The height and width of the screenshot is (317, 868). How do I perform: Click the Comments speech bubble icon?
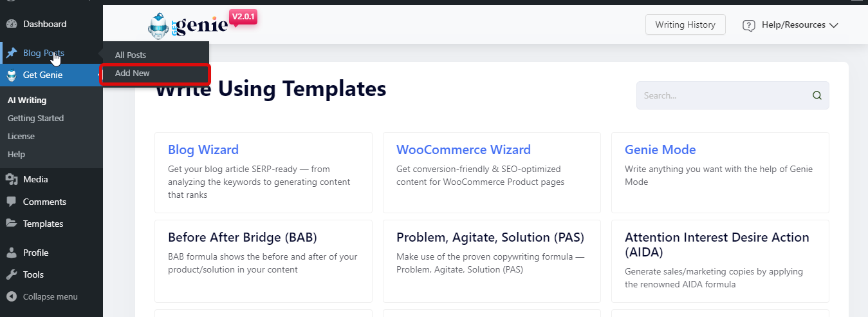[x=12, y=202]
